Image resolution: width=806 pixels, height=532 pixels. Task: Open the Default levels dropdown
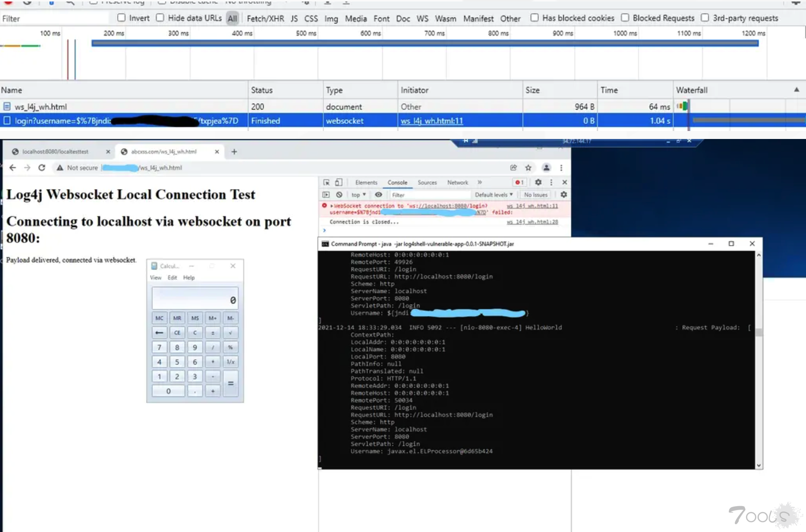tap(493, 195)
